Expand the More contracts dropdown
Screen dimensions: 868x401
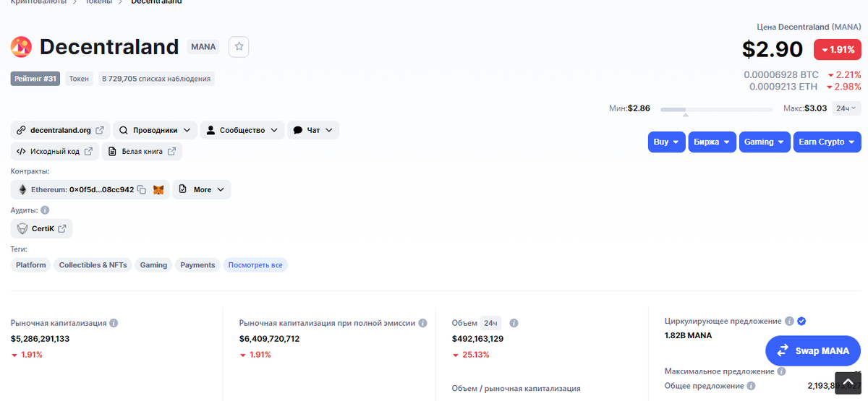coord(202,189)
